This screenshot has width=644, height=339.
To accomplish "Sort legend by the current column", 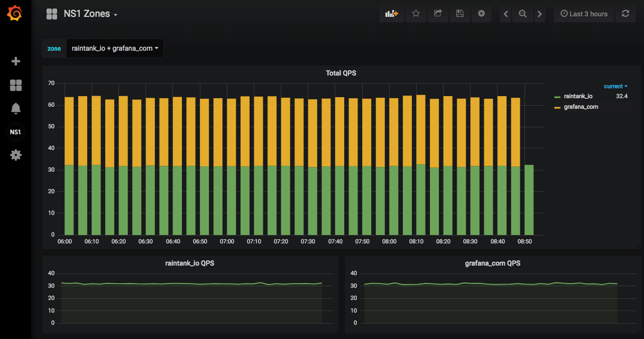I will point(615,86).
